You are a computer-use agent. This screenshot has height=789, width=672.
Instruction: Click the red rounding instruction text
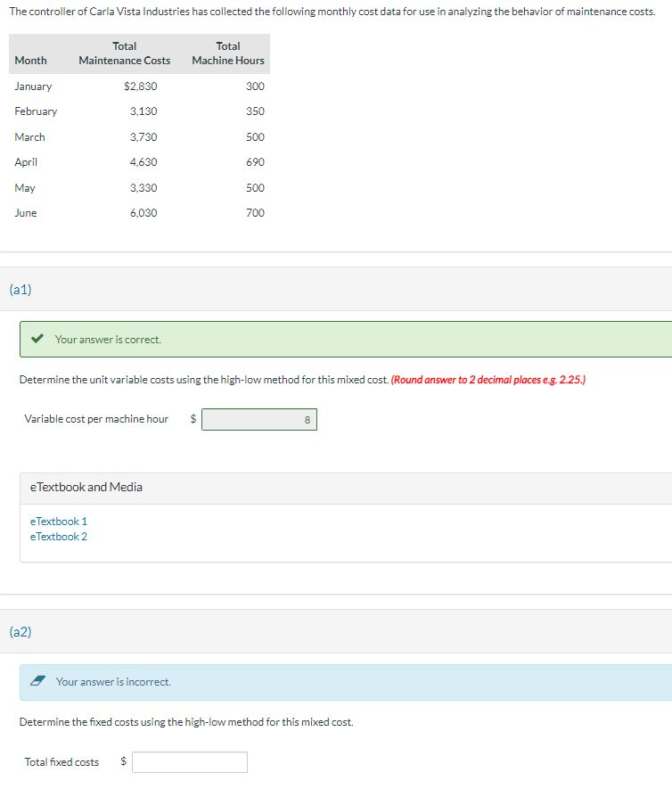coord(488,380)
